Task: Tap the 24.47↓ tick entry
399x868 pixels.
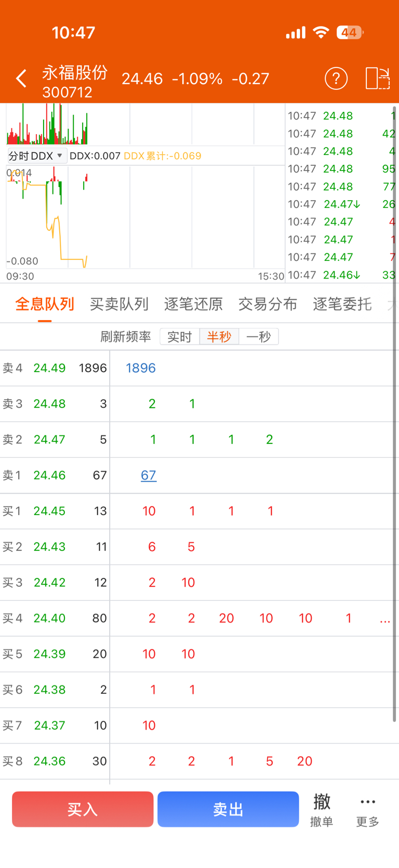Action: click(x=342, y=204)
